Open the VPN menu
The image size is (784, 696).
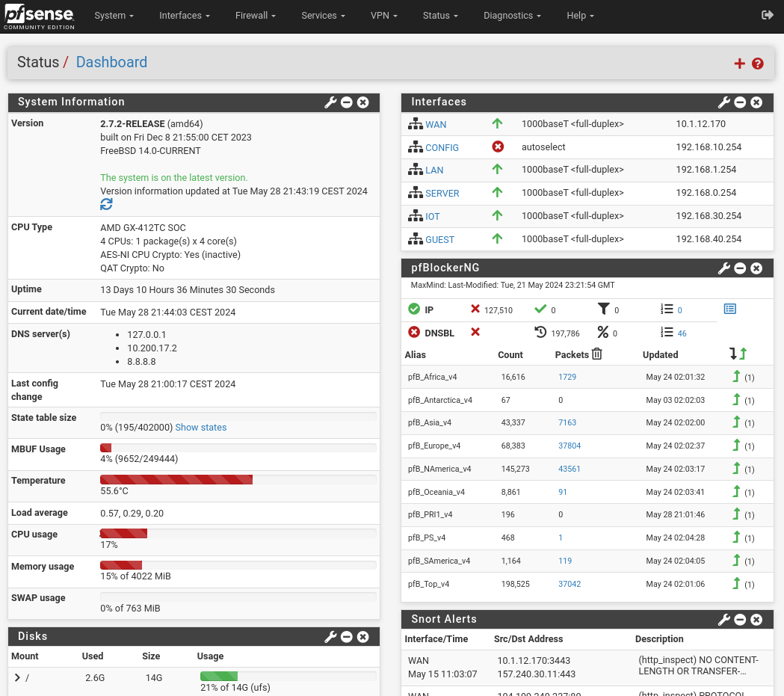tap(383, 16)
